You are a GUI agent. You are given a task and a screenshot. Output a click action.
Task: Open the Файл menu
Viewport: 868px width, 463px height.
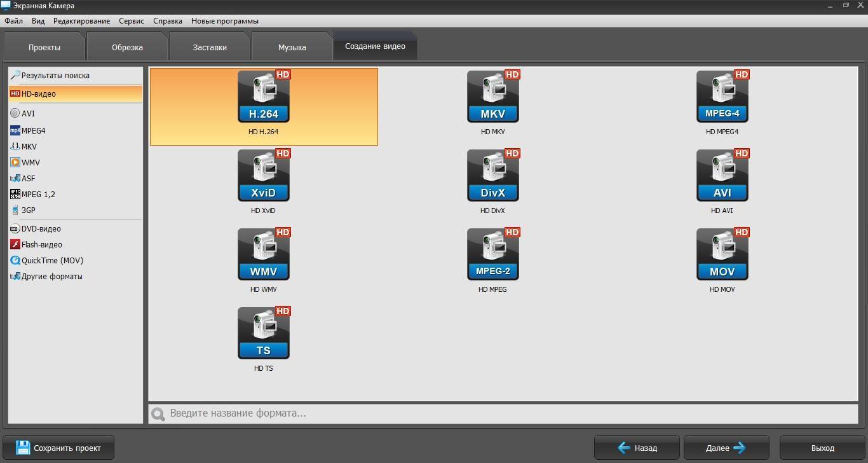coord(13,21)
